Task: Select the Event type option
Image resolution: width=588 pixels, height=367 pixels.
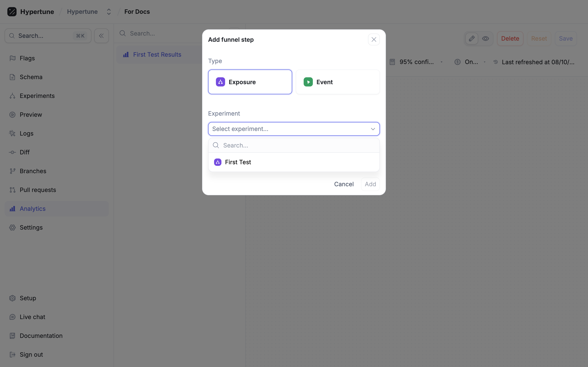Action: (x=337, y=82)
